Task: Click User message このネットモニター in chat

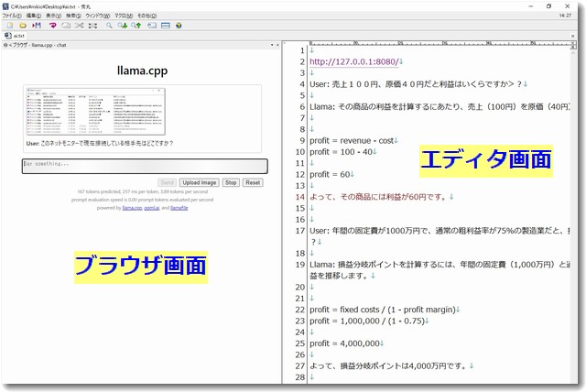Action: (x=100, y=143)
